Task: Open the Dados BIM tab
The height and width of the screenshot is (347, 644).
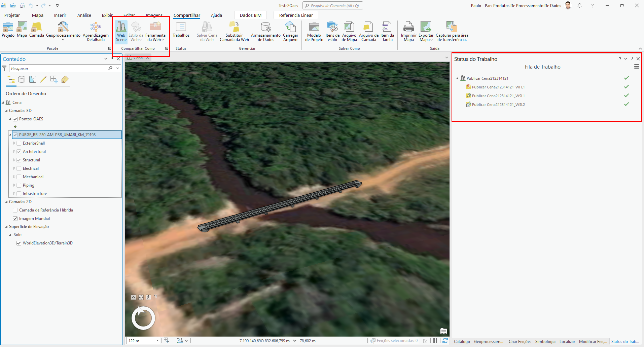Action: (x=251, y=15)
